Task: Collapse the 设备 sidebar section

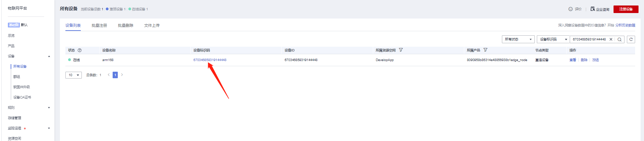Action: pyautogui.click(x=49, y=56)
